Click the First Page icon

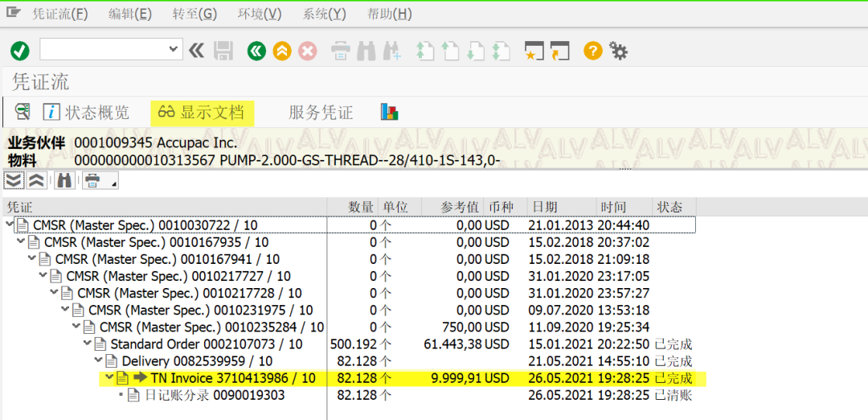click(424, 51)
